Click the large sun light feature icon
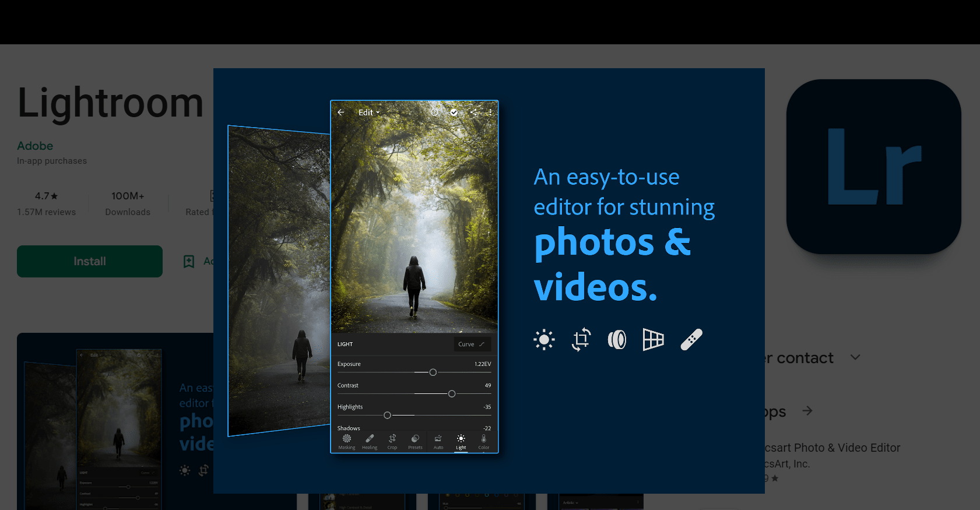 [x=544, y=340]
